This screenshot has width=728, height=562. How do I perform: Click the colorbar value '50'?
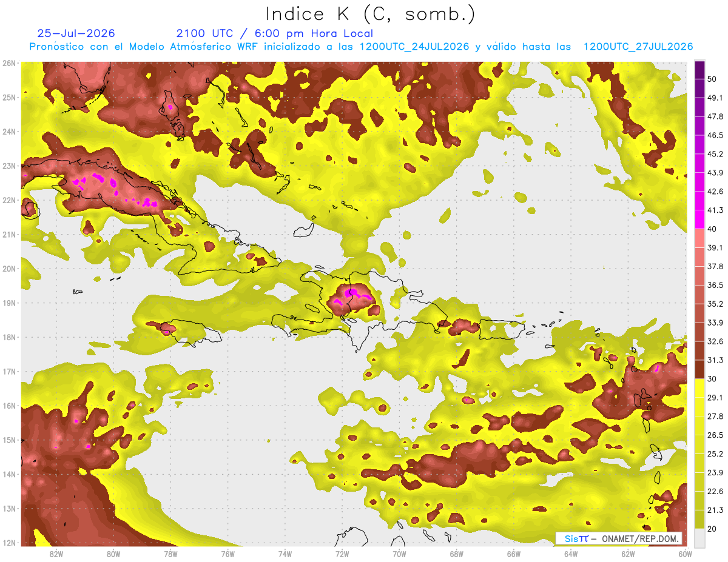[712, 79]
